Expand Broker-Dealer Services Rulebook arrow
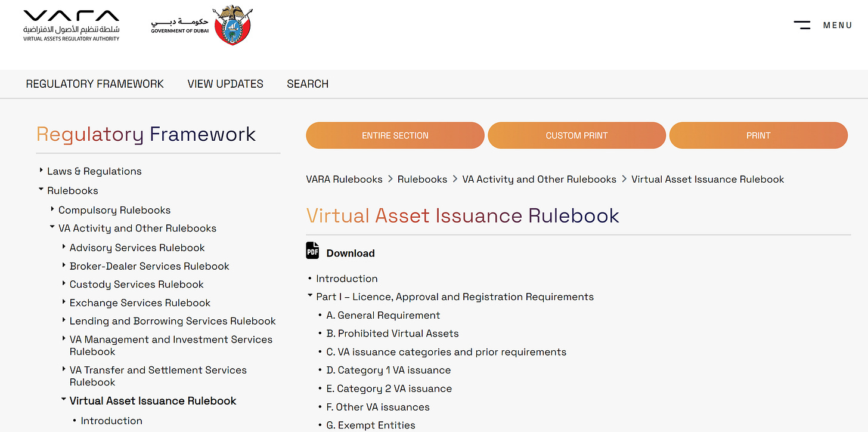The image size is (868, 432). (x=64, y=266)
